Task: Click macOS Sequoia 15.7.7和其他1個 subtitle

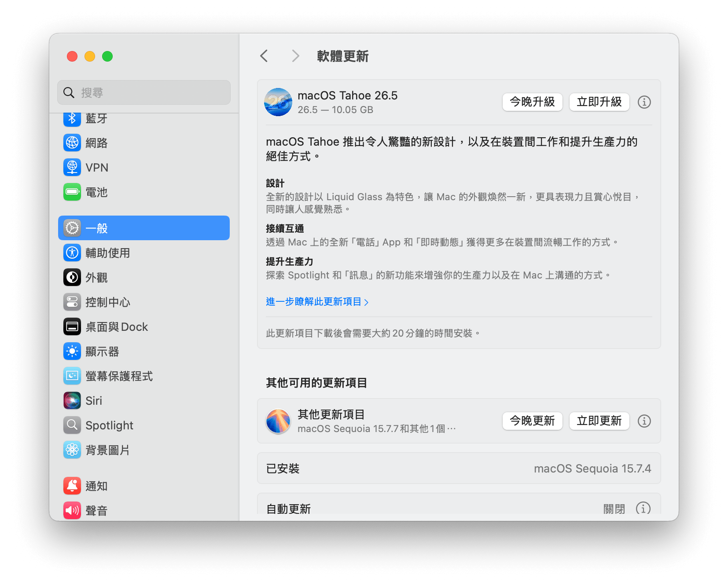Action: coord(377,429)
